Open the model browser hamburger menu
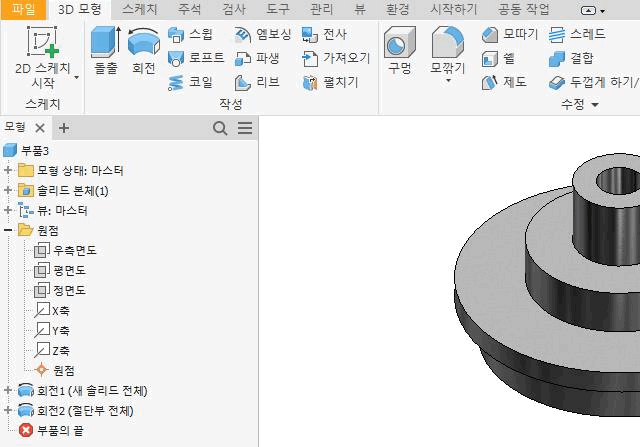The width and height of the screenshot is (640, 447). pyautogui.click(x=245, y=128)
